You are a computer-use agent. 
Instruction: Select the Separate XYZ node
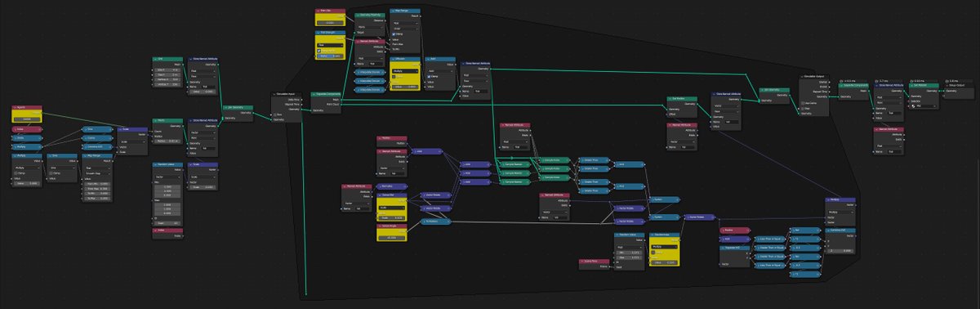[734, 257]
